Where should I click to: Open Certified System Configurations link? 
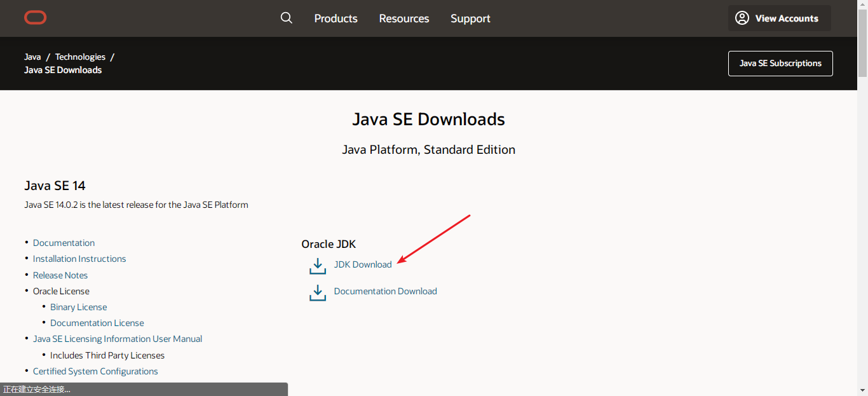tap(95, 371)
